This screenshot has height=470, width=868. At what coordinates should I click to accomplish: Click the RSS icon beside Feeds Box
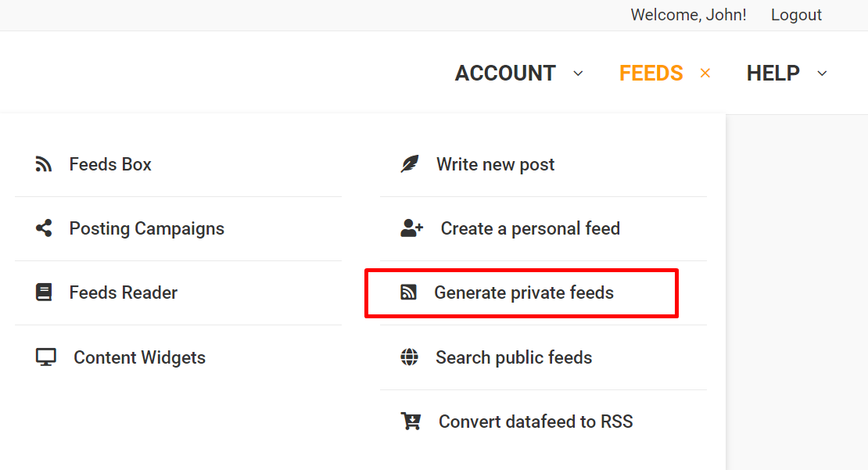coord(44,164)
